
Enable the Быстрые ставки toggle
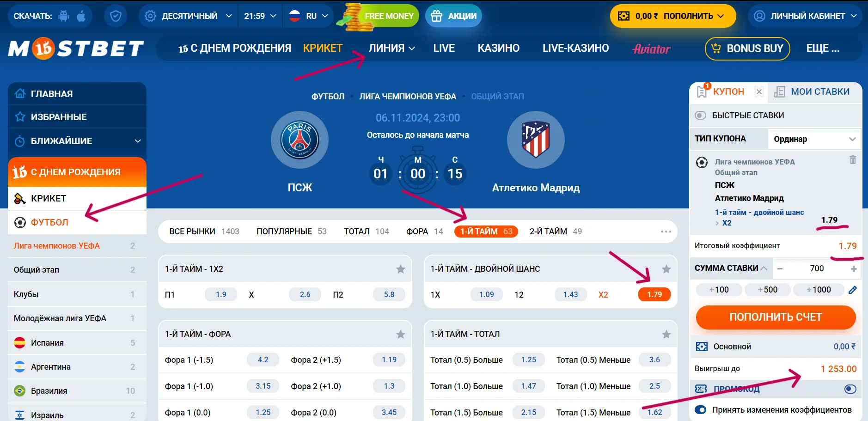[700, 116]
